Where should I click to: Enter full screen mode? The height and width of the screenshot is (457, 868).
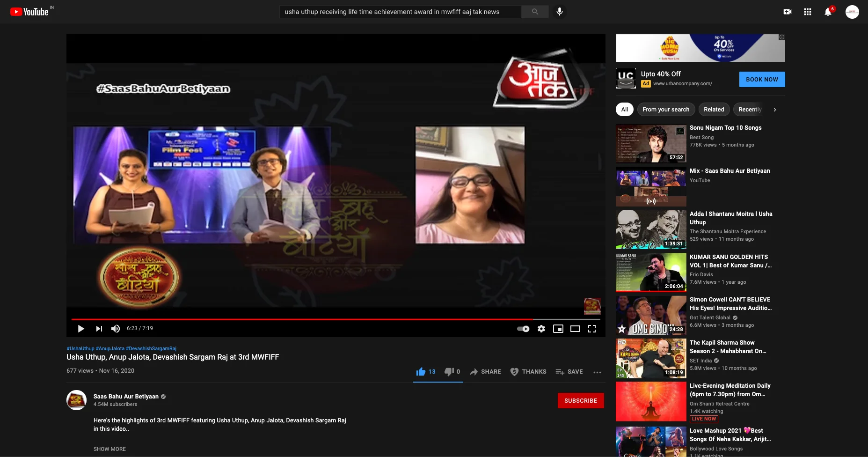592,329
